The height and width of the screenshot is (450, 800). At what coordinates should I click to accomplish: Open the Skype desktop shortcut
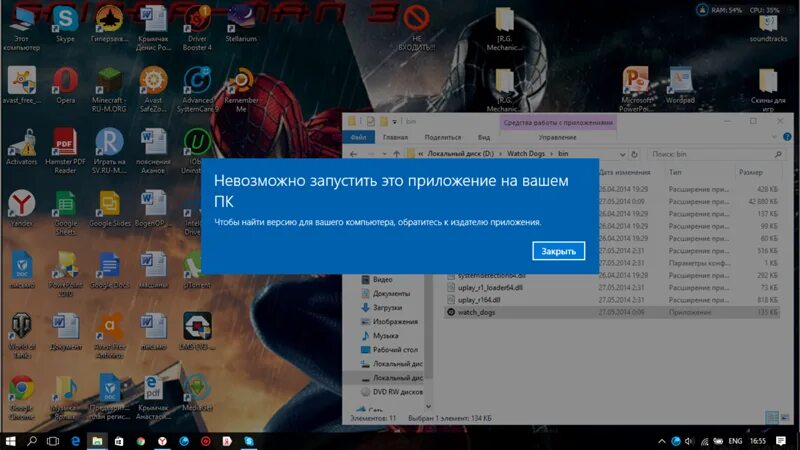pos(65,24)
